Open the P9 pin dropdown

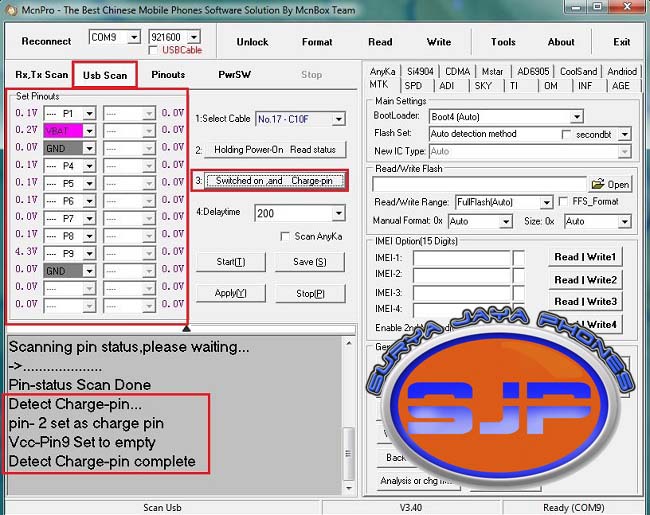click(x=89, y=253)
